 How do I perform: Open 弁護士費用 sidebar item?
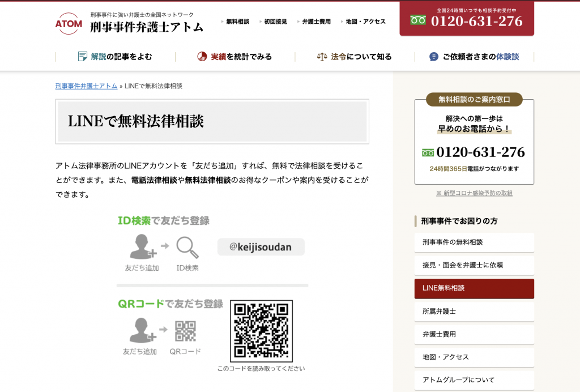click(474, 334)
